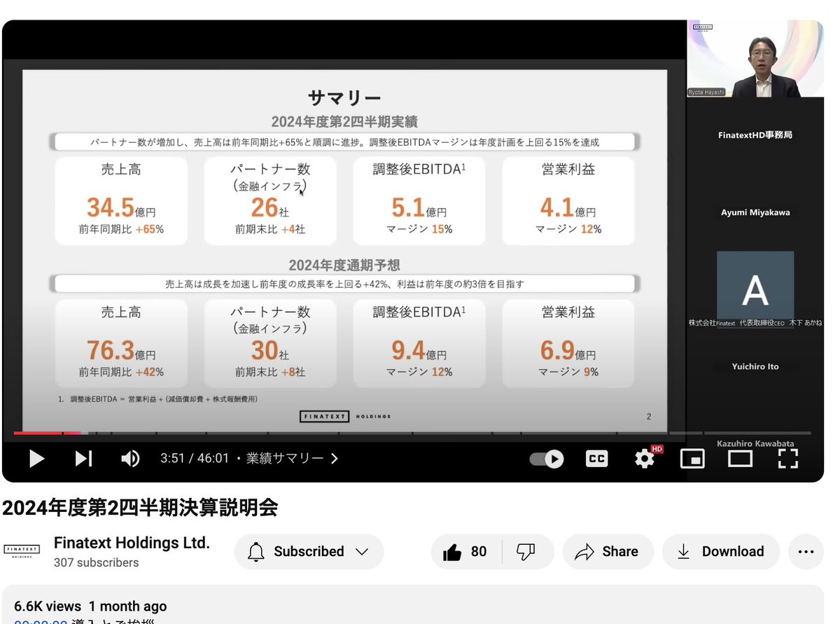Enter full screen mode

click(x=788, y=459)
